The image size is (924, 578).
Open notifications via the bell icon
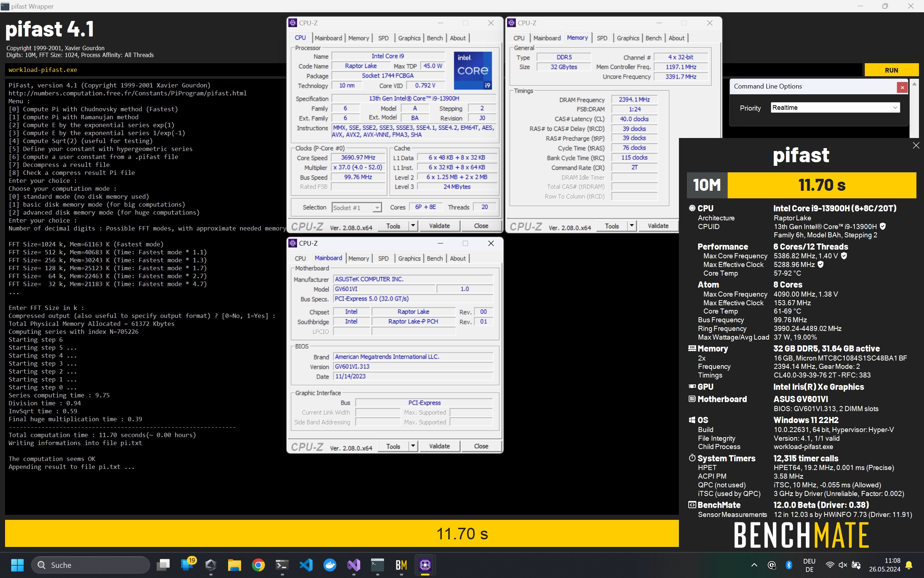click(909, 565)
